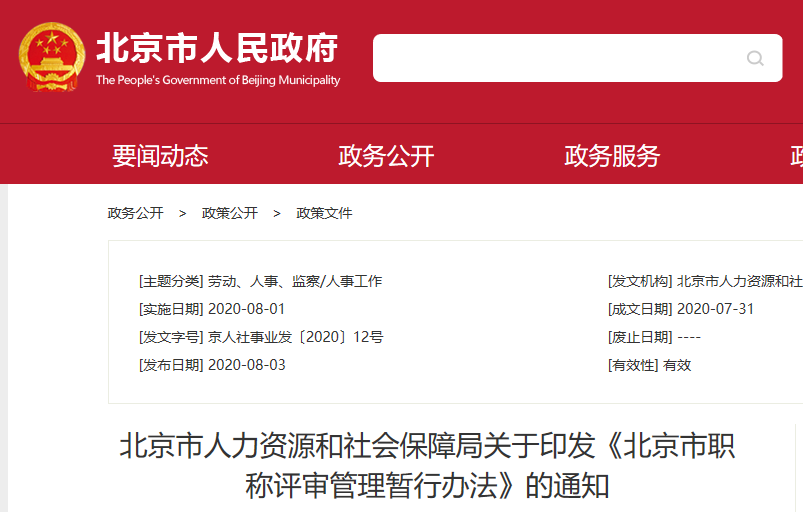This screenshot has width=803, height=512.
Task: Click the 发文机构 value 北京市人力资源和社
Action: click(x=739, y=281)
